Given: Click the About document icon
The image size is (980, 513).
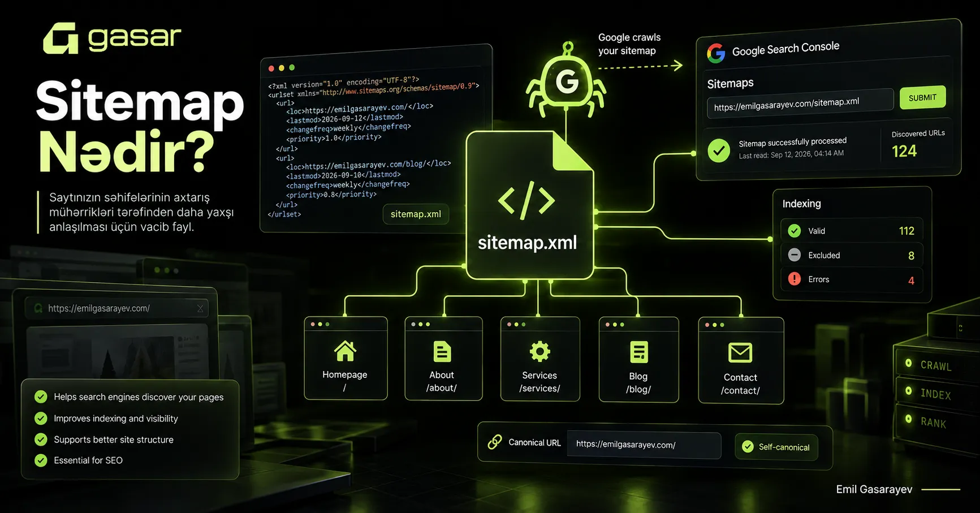Looking at the screenshot, I should click(x=442, y=351).
